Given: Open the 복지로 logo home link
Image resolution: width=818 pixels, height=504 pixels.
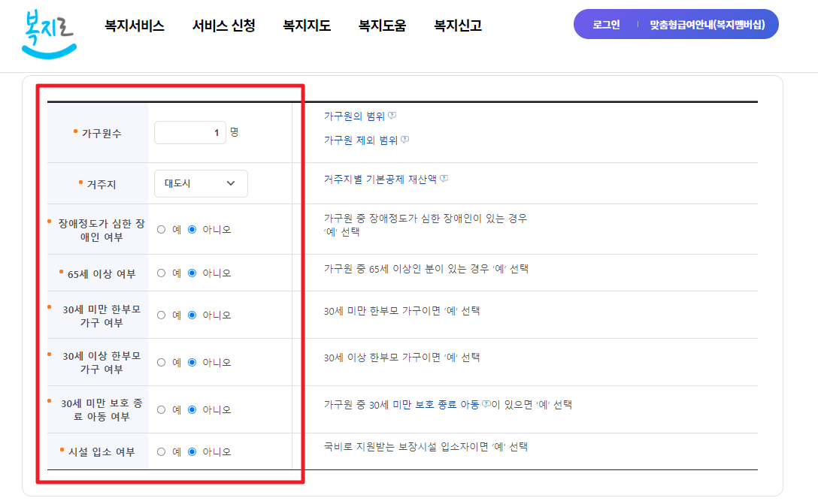Looking at the screenshot, I should (49, 33).
